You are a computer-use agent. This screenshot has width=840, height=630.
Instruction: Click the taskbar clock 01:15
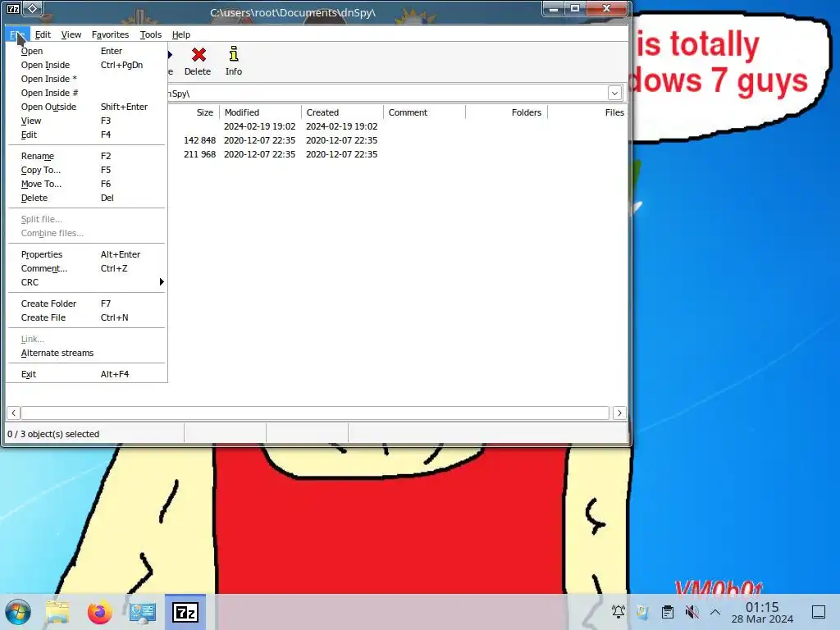(762, 607)
